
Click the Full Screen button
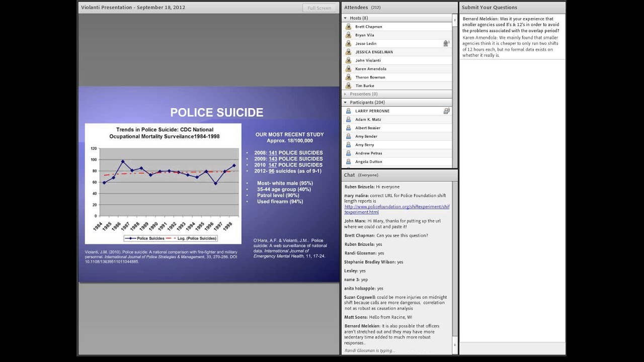(x=319, y=8)
